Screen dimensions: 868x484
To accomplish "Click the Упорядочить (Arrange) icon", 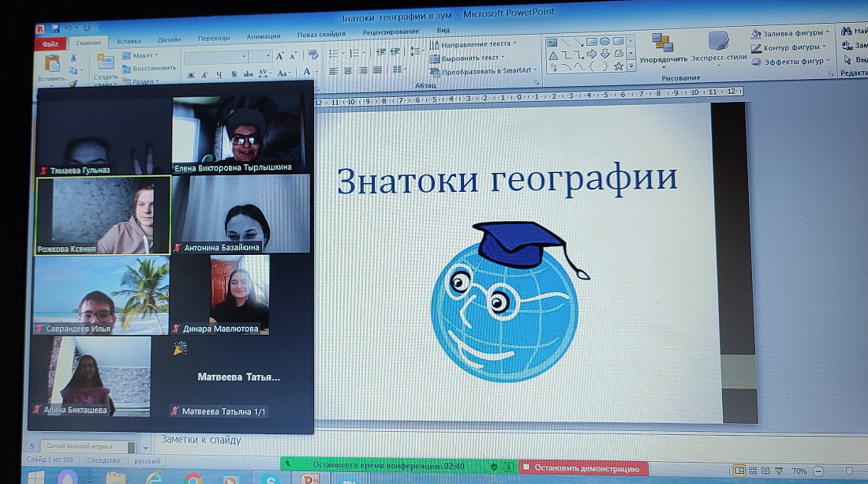I will (x=661, y=43).
